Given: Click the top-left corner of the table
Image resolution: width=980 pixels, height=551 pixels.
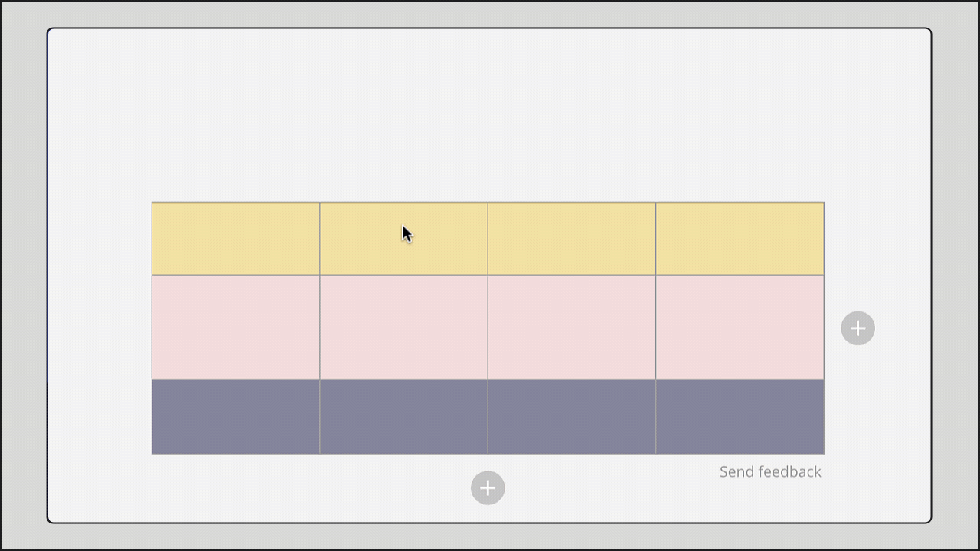Looking at the screenshot, I should click(x=152, y=201).
